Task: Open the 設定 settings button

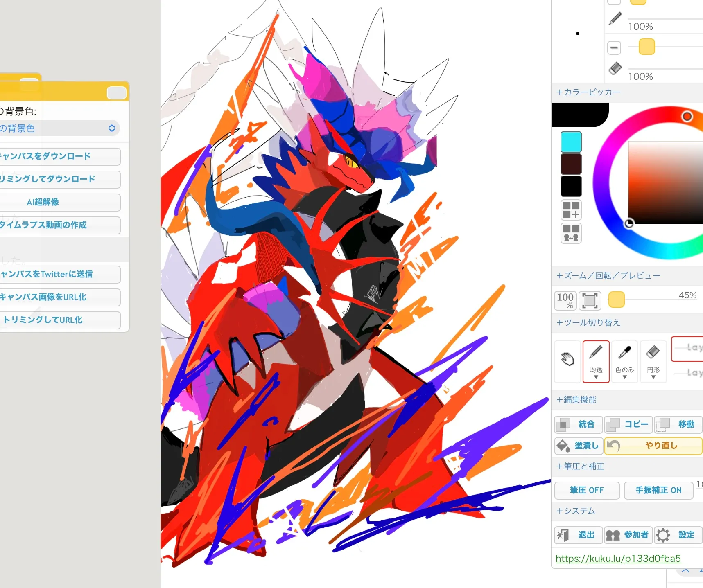Action: pos(678,535)
